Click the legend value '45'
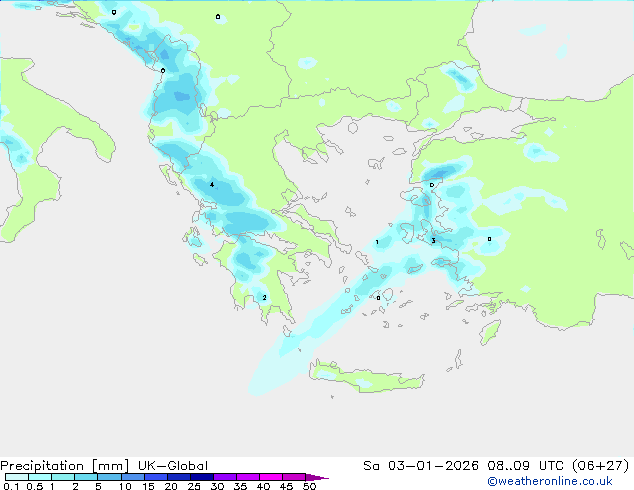This screenshot has width=634, height=490. (286, 486)
